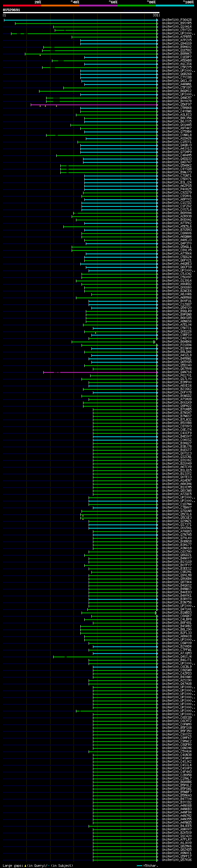
Task: Select the UniRef100_A3LRI3 label
Action: pos(176,115)
